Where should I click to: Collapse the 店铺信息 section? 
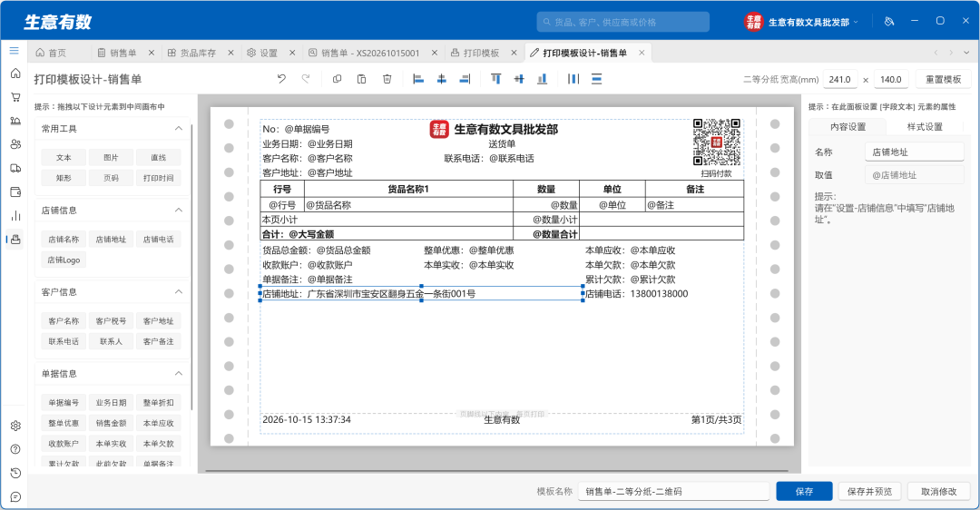pos(178,210)
